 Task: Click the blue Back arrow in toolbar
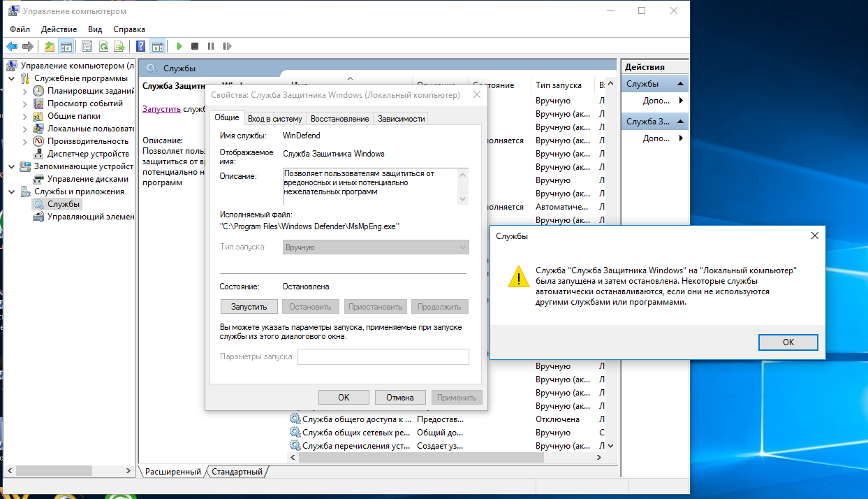12,46
